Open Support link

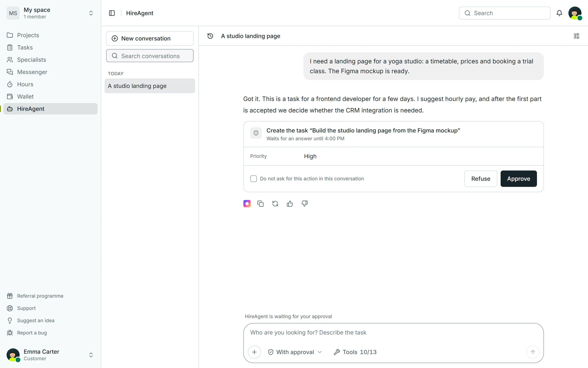[50, 308]
